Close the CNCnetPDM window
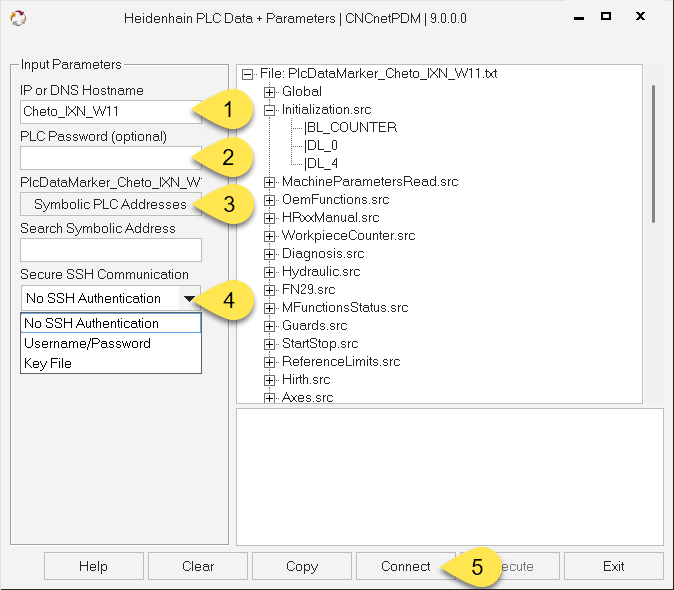The image size is (674, 590). tap(640, 16)
